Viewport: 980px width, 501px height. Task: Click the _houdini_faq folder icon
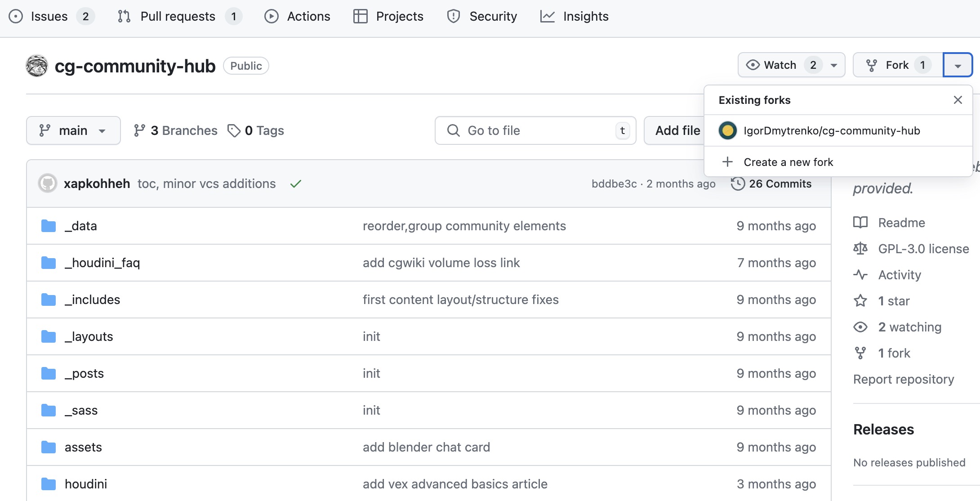click(49, 263)
